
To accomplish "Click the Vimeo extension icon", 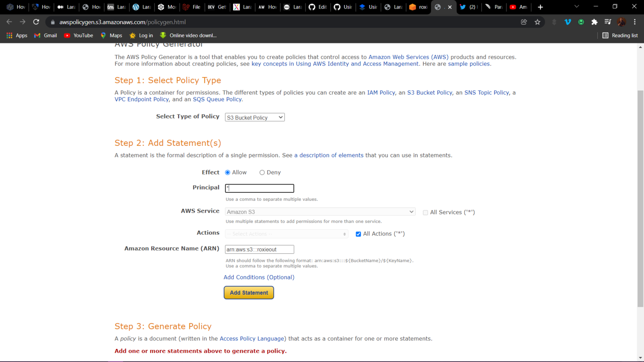I will (x=567, y=21).
